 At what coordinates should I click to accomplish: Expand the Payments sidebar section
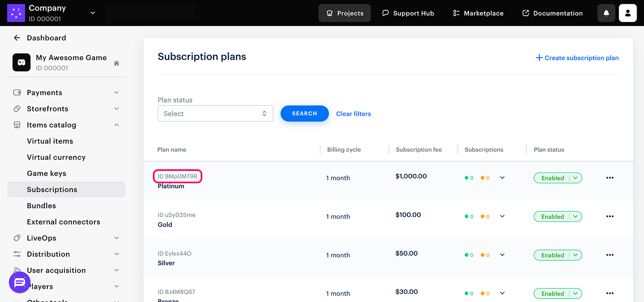tap(66, 92)
